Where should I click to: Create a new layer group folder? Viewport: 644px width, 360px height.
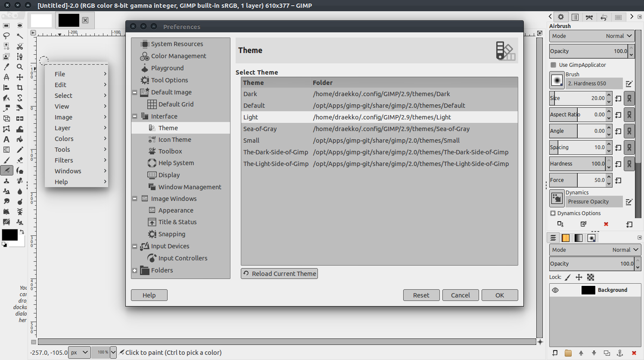[x=568, y=353]
